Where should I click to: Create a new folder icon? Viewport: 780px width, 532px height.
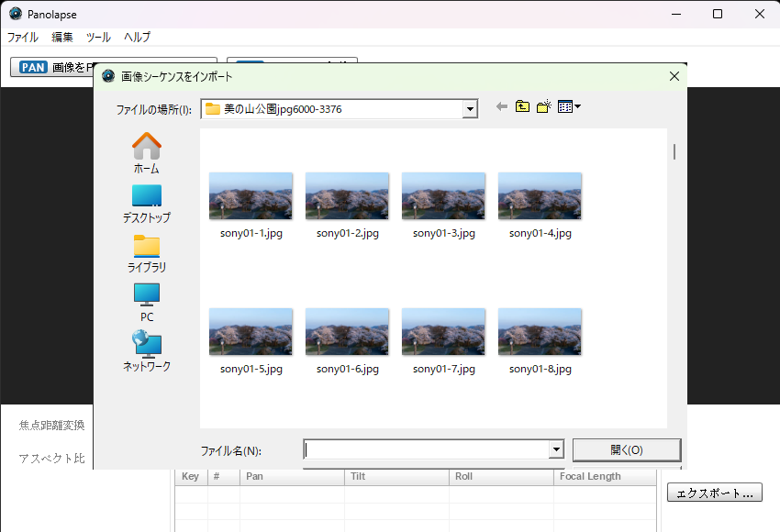543,107
